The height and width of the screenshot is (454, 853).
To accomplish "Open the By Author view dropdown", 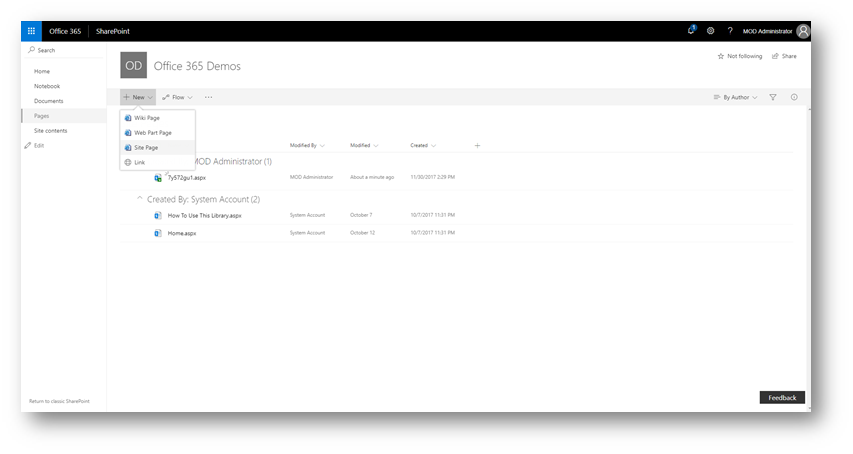I will click(x=735, y=97).
